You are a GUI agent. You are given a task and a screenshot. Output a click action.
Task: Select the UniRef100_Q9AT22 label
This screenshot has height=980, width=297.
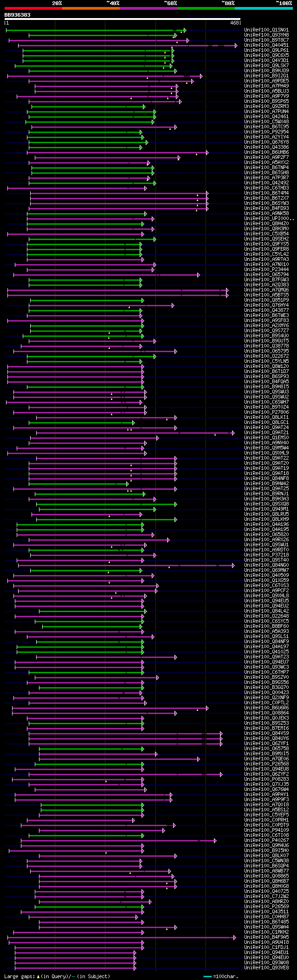click(266, 458)
